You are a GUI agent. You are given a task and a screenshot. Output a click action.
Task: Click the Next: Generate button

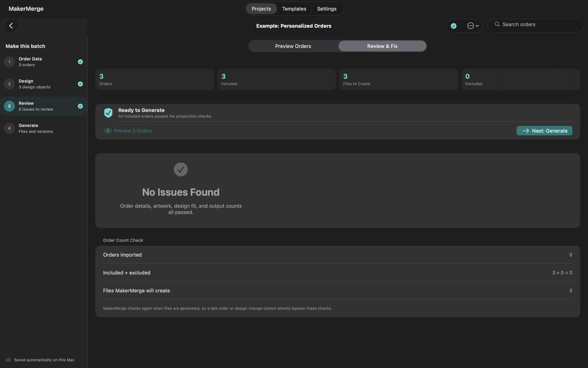(544, 131)
